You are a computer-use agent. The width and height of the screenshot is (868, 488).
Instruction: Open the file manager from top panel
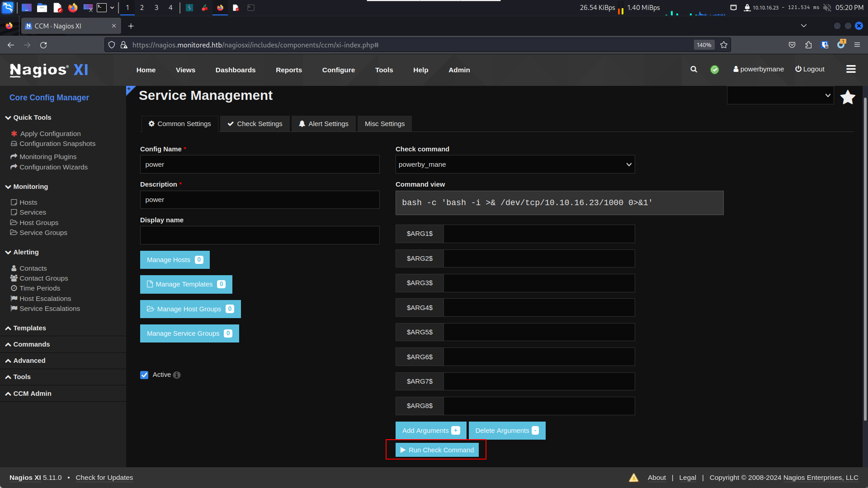click(x=42, y=7)
